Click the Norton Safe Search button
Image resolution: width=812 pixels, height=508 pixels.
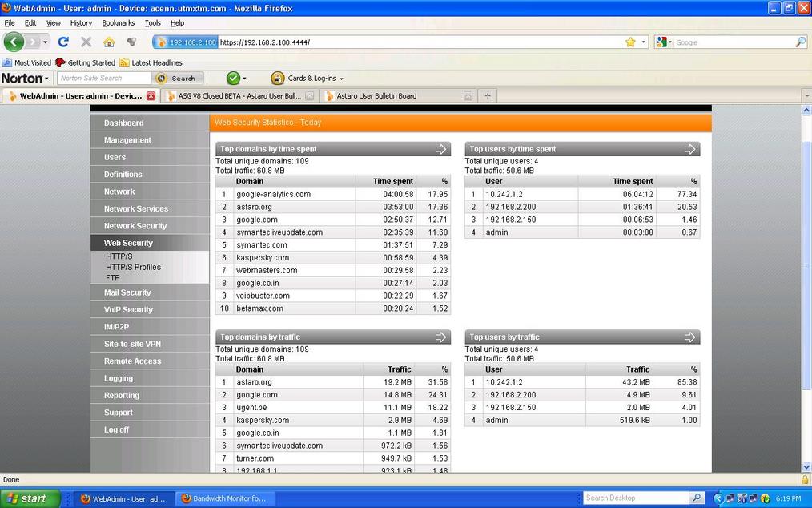click(178, 78)
